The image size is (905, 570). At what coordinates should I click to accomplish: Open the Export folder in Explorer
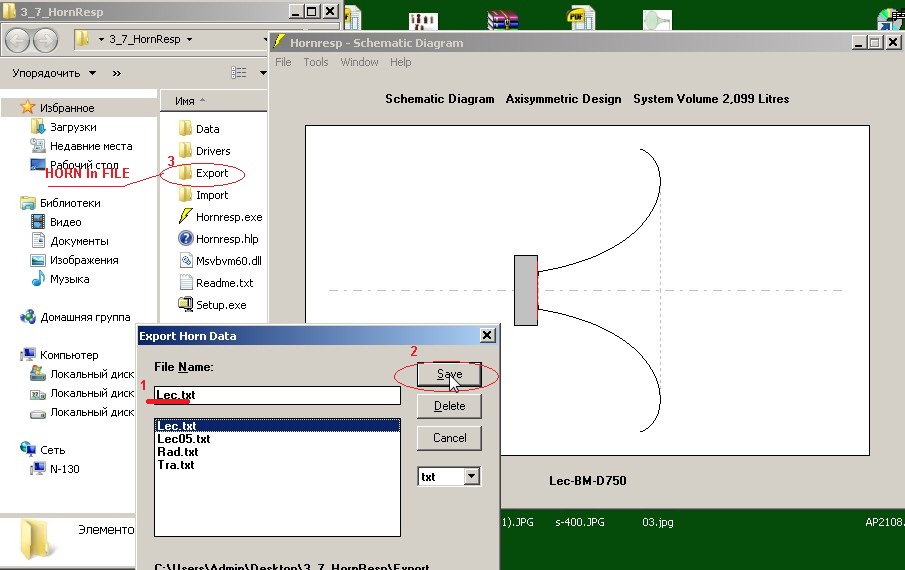coord(204,172)
